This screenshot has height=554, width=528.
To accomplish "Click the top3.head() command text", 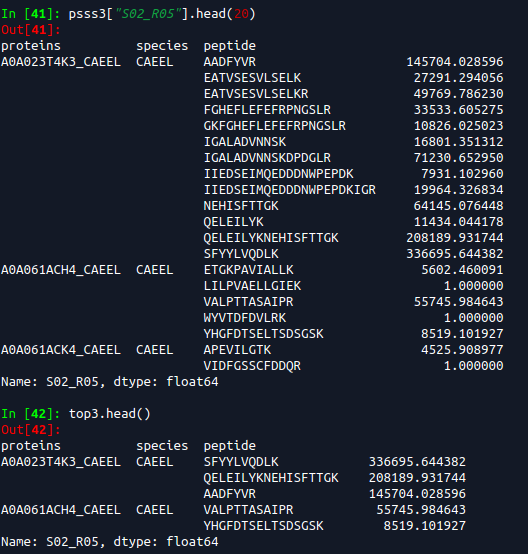I will click(110, 414).
